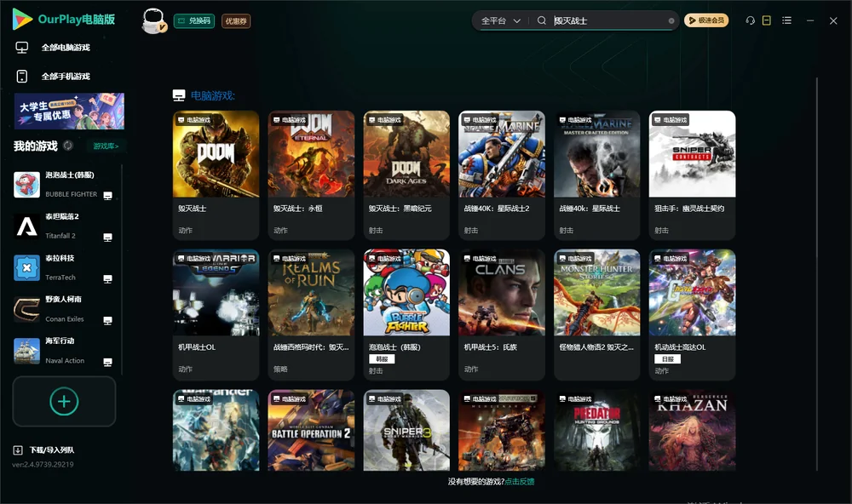Viewport: 852px width, 504px height.
Task: Open the Realms of Ruin game cover
Action: 311,293
